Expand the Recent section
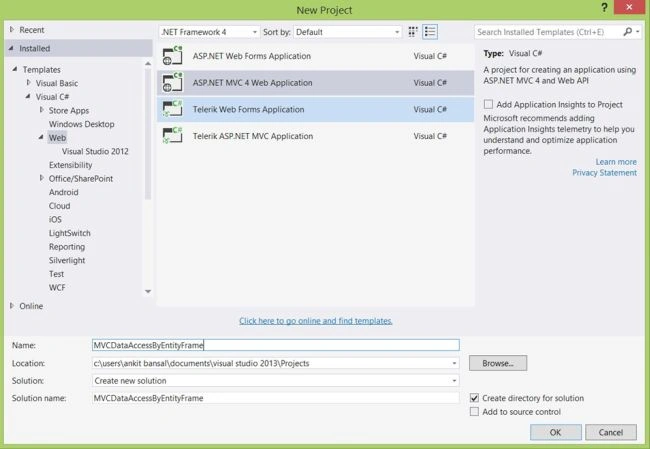 click(x=12, y=29)
